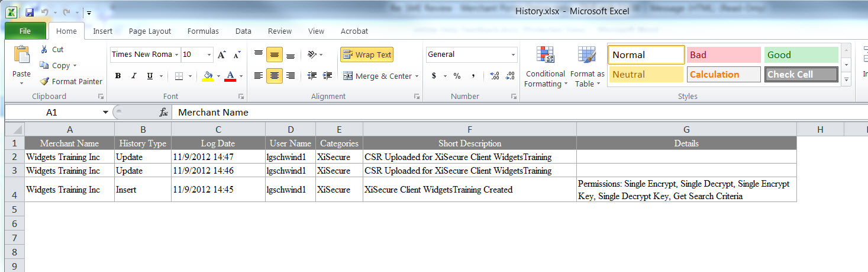
Task: Click the Insert Function fx icon
Action: pyautogui.click(x=164, y=113)
